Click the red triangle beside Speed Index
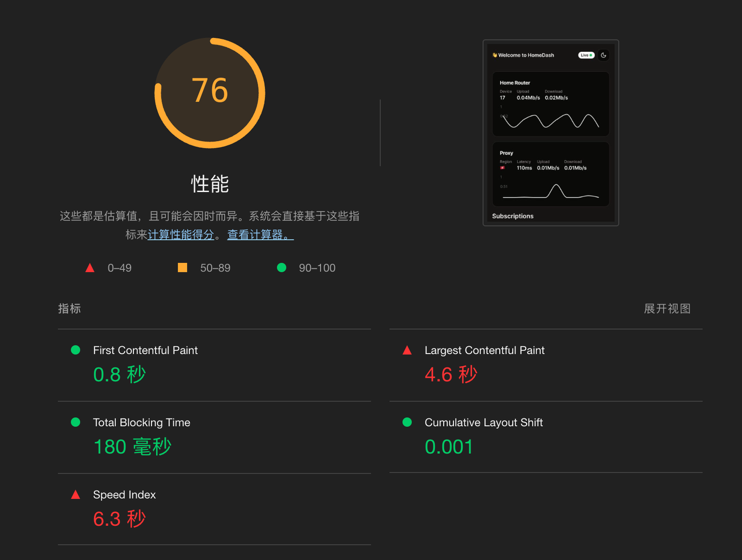Viewport: 742px width, 560px height. tap(76, 495)
